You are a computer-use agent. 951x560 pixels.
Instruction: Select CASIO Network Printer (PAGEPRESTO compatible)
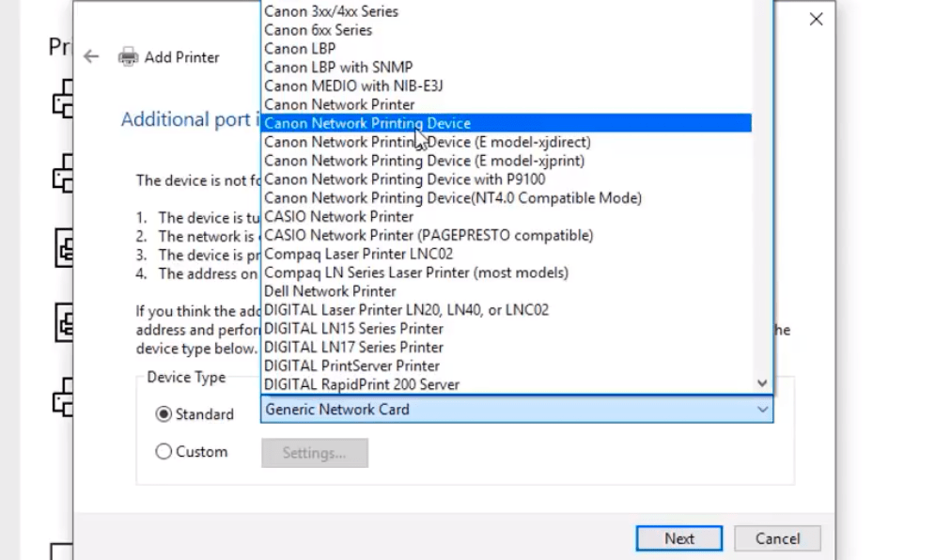507,236
